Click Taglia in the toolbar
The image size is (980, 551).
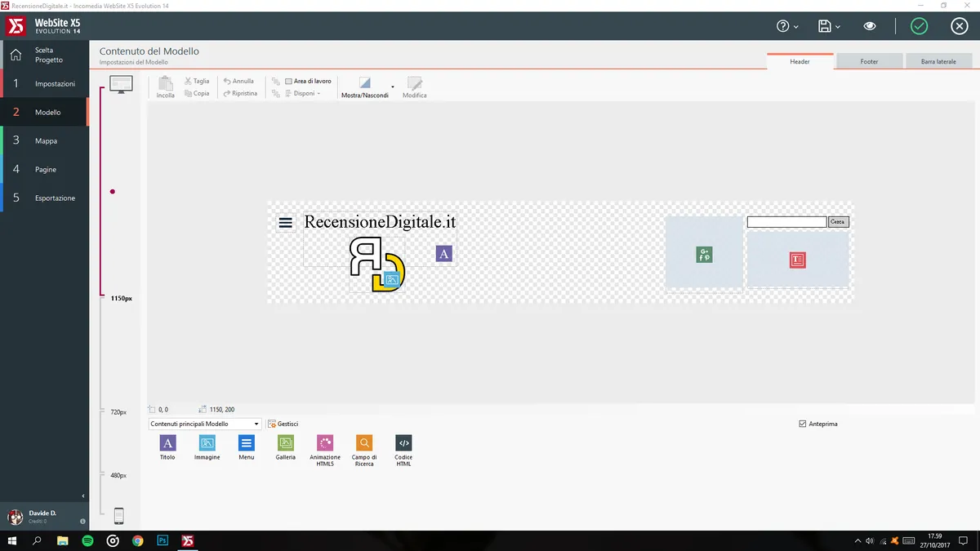pyautogui.click(x=197, y=81)
